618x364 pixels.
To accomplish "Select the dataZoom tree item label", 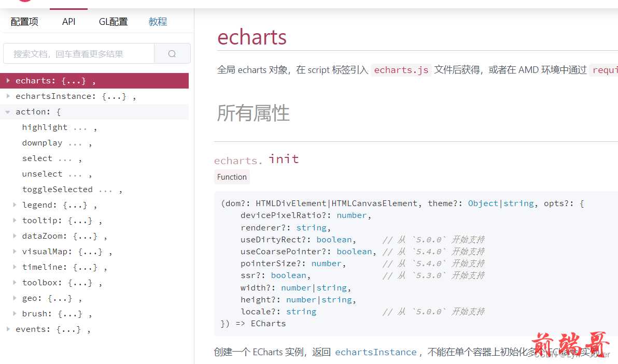I will click(x=64, y=236).
